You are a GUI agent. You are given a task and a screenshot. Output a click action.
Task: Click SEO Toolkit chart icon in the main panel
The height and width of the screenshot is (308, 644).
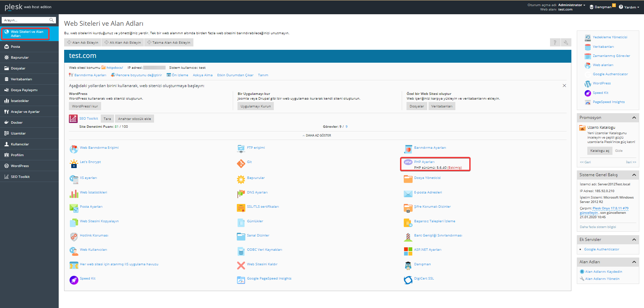pos(73,119)
